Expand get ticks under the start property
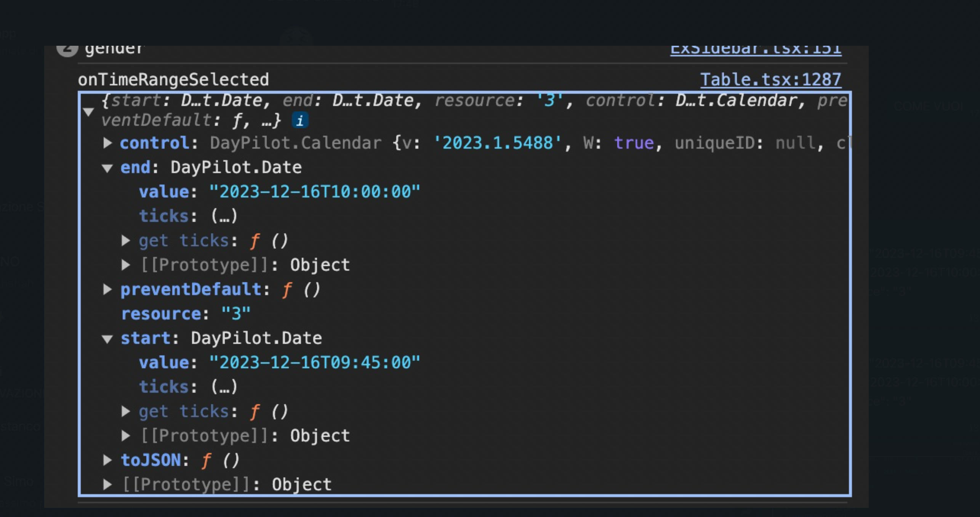Viewport: 980px width, 517px height. coord(126,411)
